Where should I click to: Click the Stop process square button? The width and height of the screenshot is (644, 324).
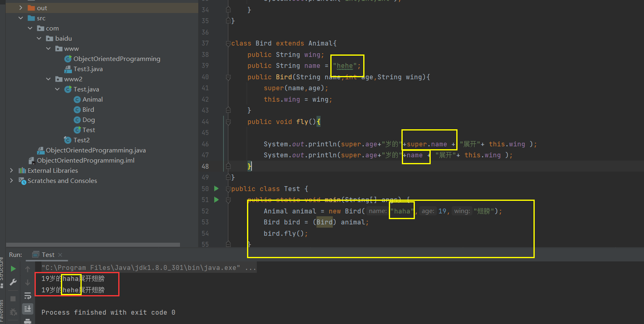pyautogui.click(x=13, y=299)
